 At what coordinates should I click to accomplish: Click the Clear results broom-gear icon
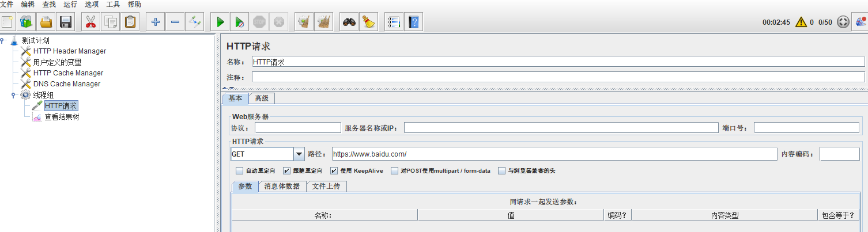(x=304, y=22)
